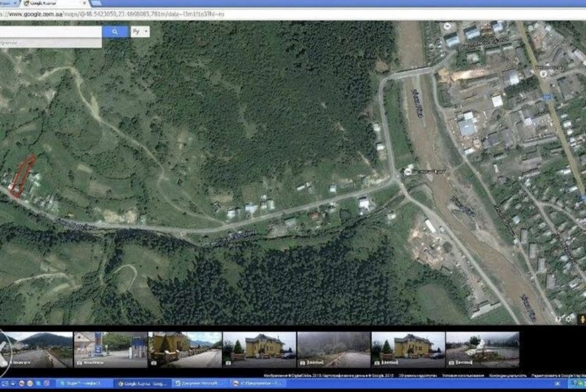Screen dimensions: 586x392
Task: Open the mountain road photo thumbnail
Action: (x=36, y=350)
